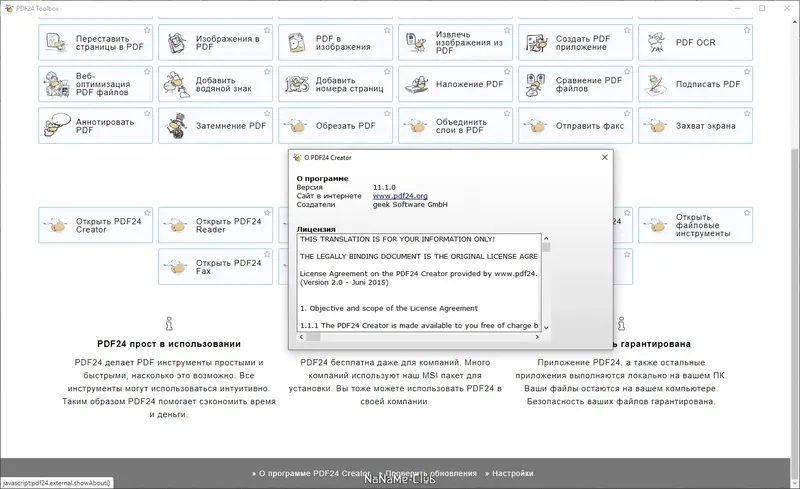Click the info icon above PDF24 прост heading
This screenshot has width=800, height=489.
tap(169, 324)
